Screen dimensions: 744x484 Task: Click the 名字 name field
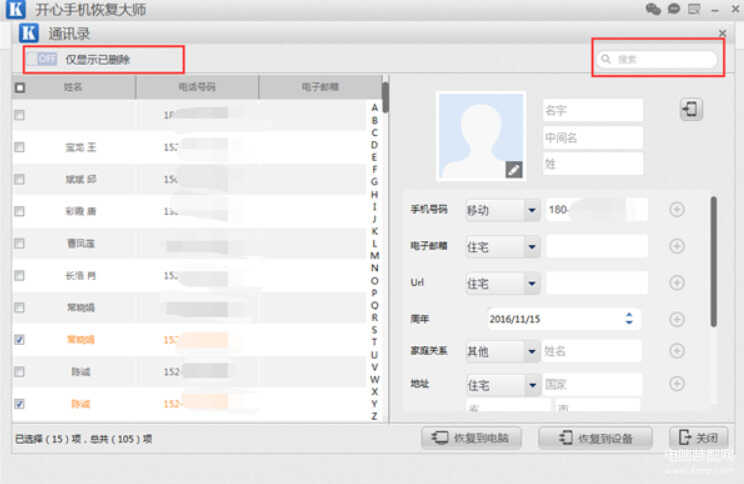click(x=593, y=111)
